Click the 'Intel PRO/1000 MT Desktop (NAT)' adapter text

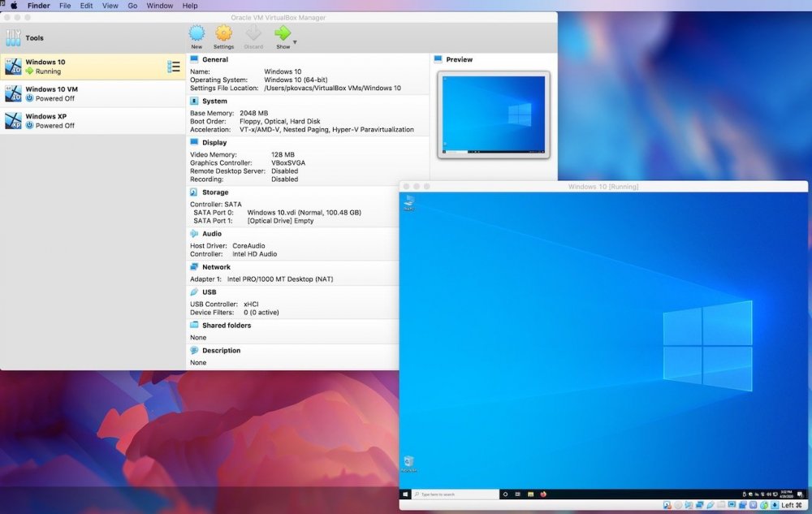(280, 279)
